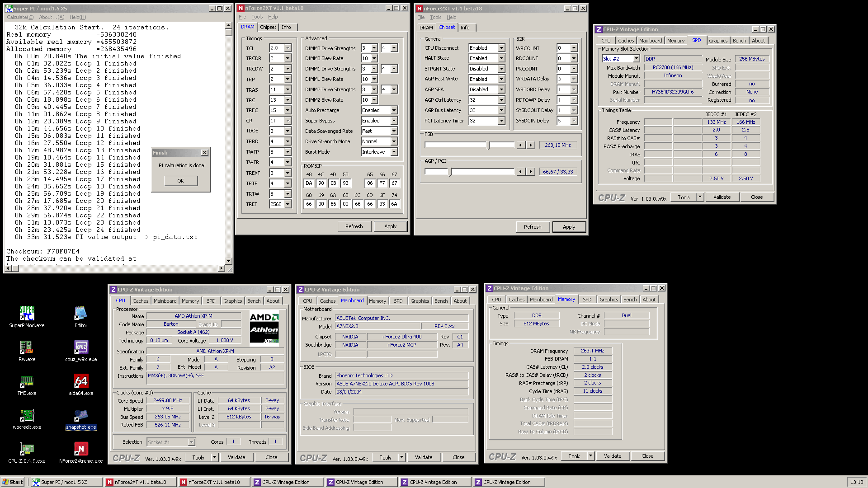868x488 pixels.
Task: Open the Slot #2 memory slot dropdown
Action: 636,59
